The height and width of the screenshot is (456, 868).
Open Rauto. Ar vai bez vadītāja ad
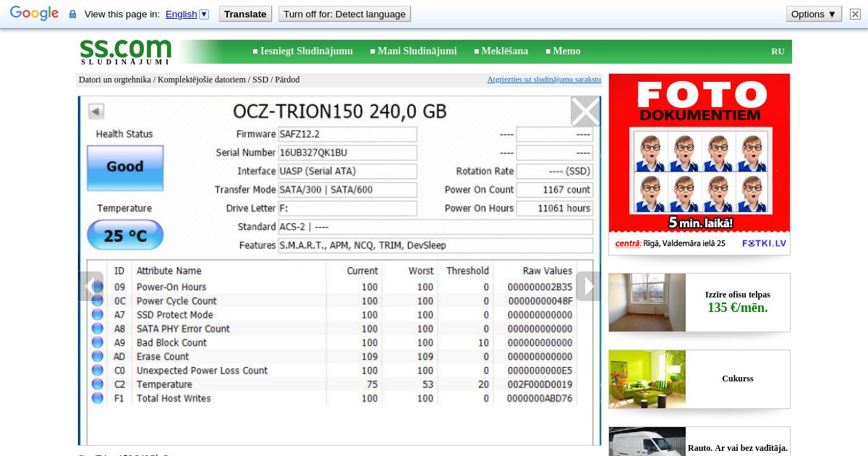pyautogui.click(x=738, y=448)
